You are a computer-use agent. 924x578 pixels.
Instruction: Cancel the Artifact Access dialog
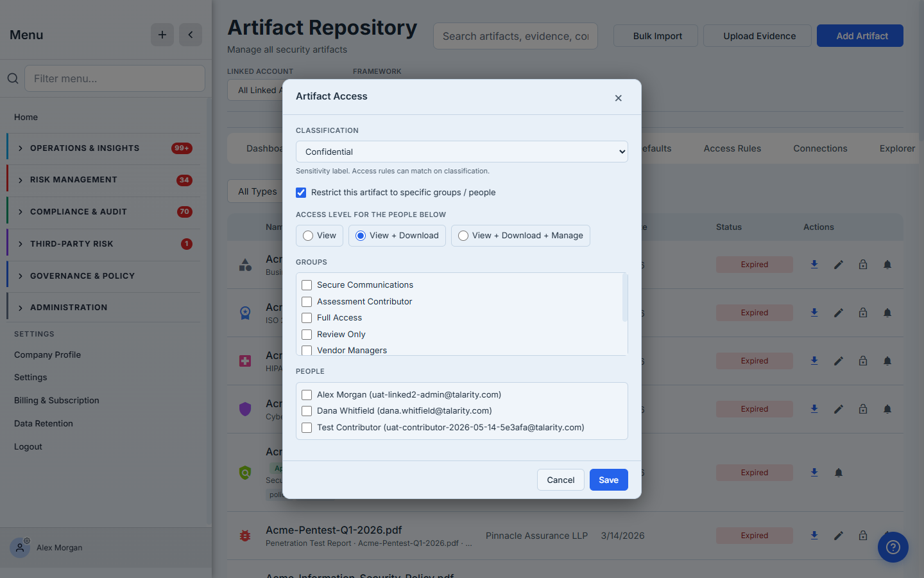tap(561, 480)
